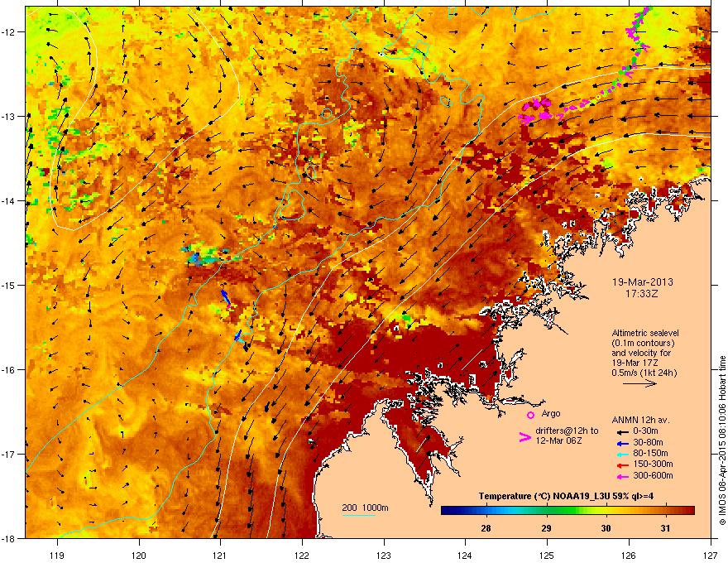This screenshot has width=728, height=563.
Task: Click the 'ANMN 12h av.' heading
Action: (x=640, y=420)
